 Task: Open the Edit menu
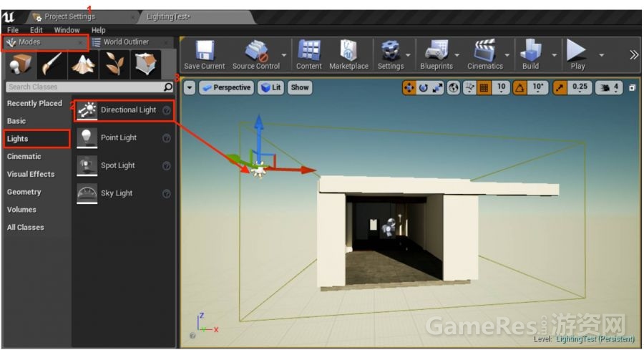coord(36,30)
